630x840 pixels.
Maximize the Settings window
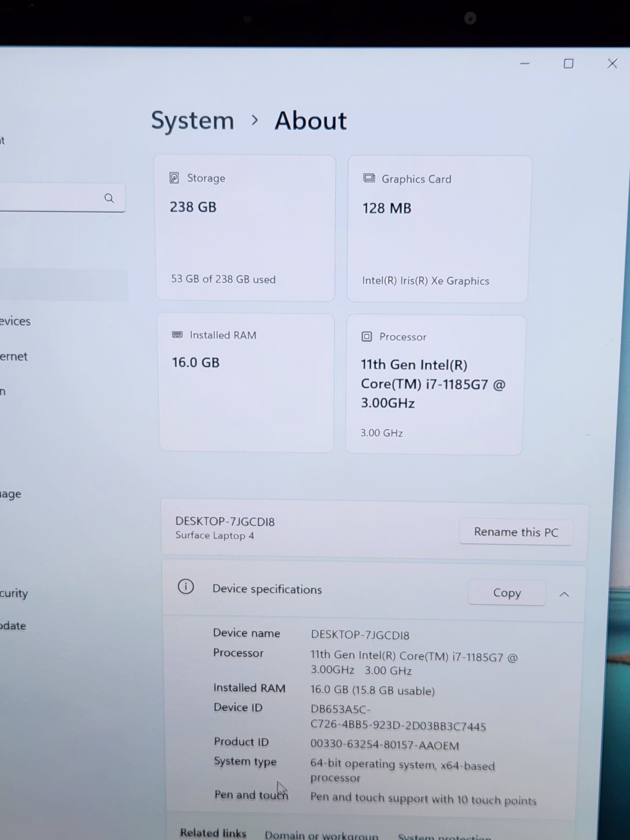(568, 64)
